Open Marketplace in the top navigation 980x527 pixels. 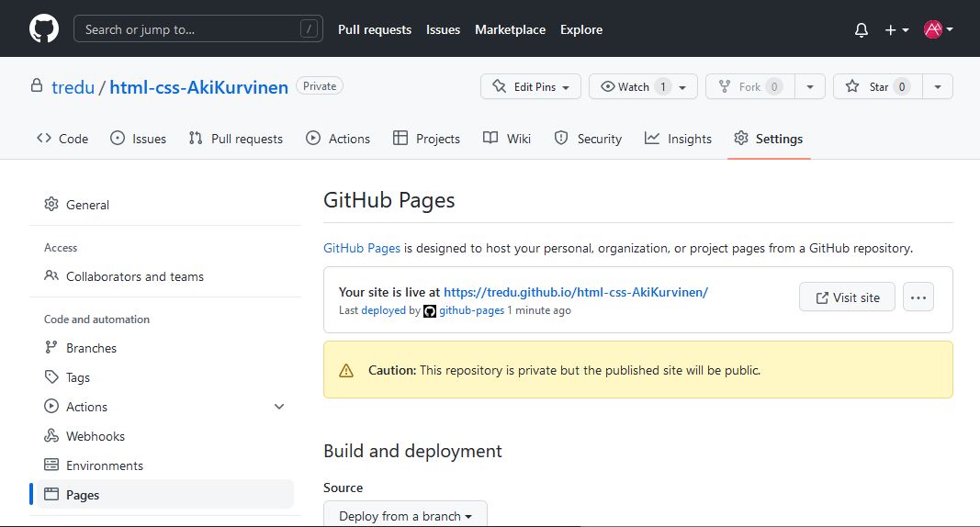point(510,29)
